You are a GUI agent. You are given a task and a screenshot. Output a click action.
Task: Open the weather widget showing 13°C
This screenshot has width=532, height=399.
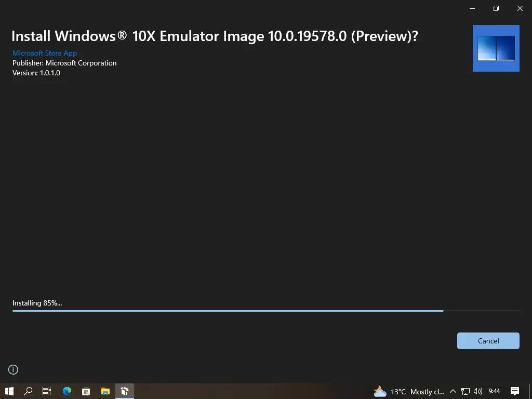coord(409,392)
